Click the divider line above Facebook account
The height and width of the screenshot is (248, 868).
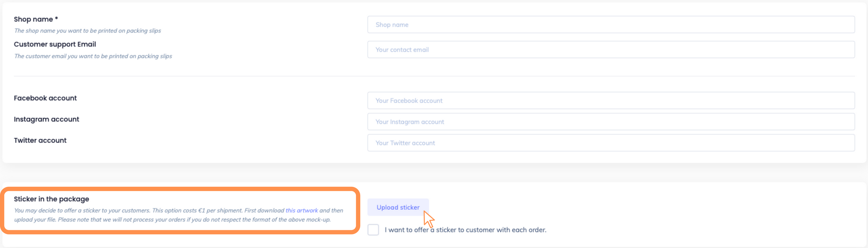(x=434, y=76)
